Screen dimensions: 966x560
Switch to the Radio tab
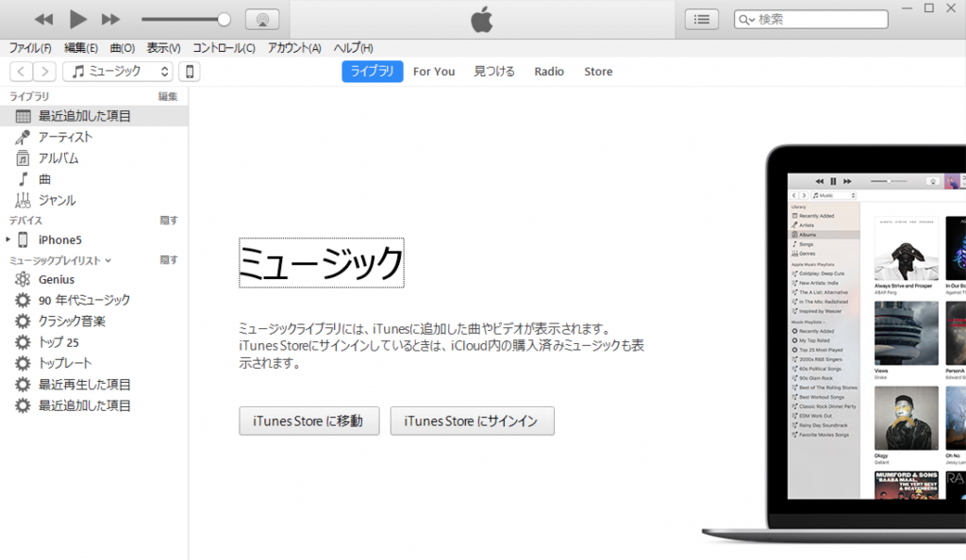click(x=549, y=72)
